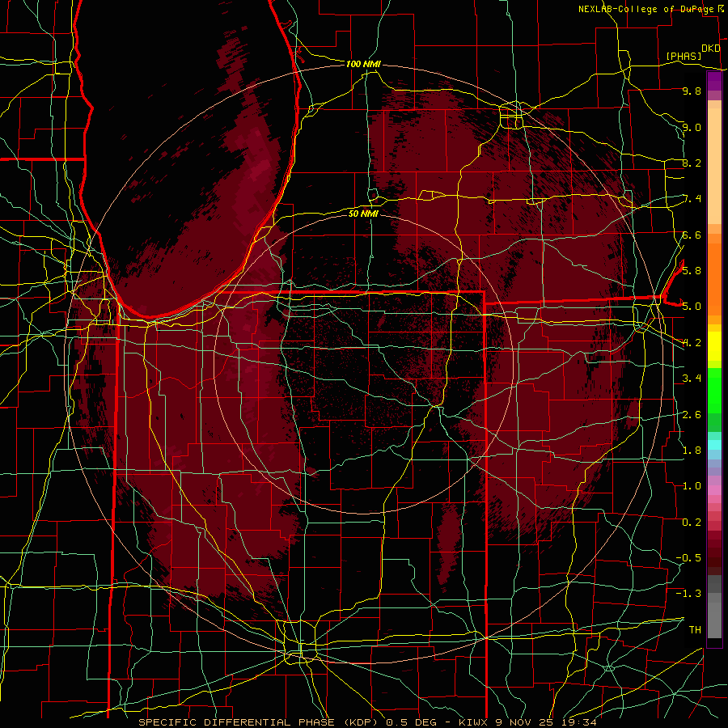Click the TH threshold label
The image size is (728, 728).
click(695, 630)
